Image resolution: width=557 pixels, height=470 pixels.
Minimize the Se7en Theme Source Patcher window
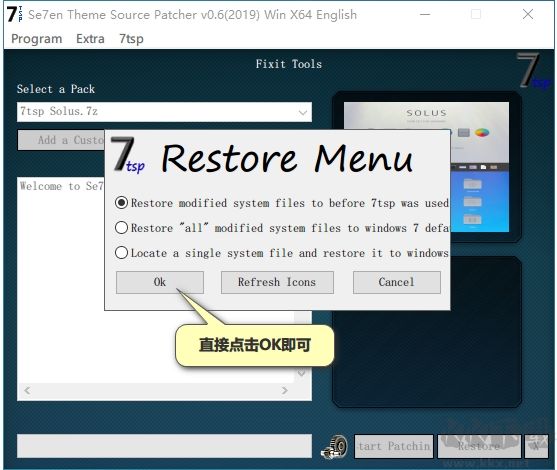(x=425, y=15)
